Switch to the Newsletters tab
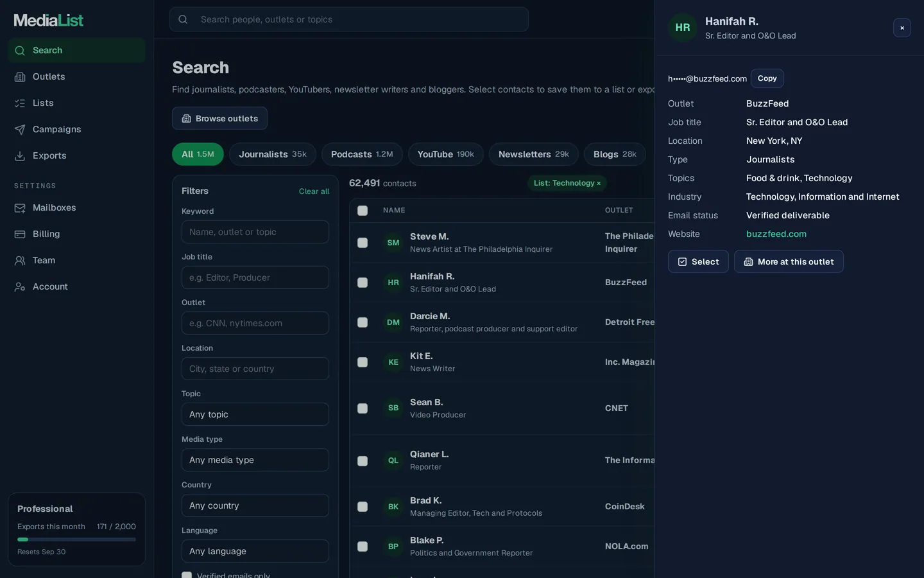The image size is (924, 578). (534, 154)
